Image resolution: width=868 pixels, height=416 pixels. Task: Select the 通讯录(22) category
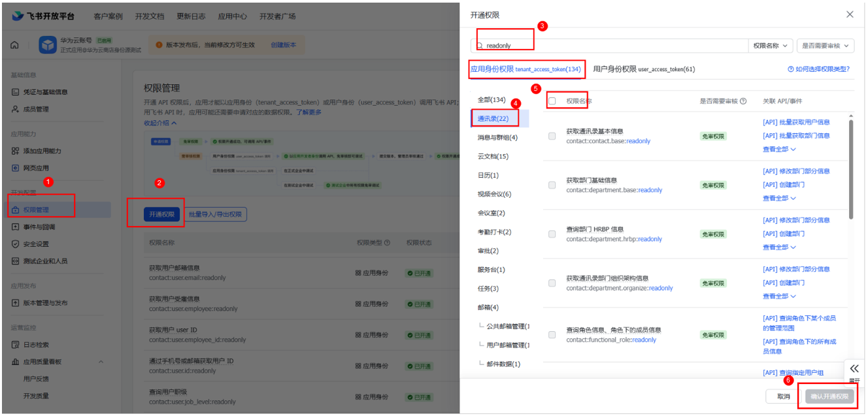pos(493,118)
